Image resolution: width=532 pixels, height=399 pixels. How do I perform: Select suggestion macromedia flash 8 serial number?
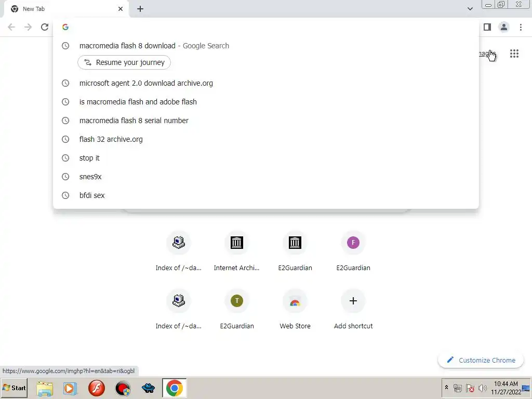pyautogui.click(x=266, y=121)
